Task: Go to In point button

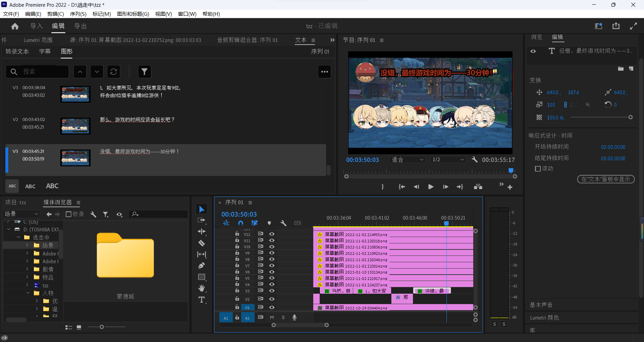Action: pos(401,187)
